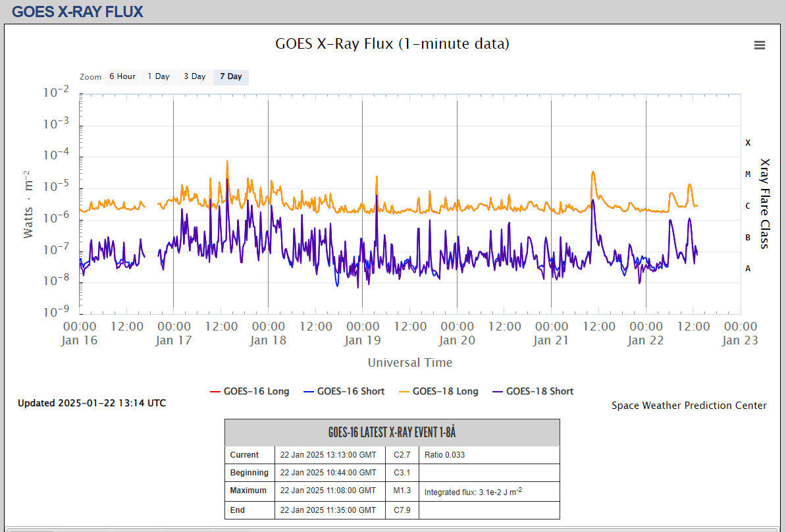The width and height of the screenshot is (786, 532).
Task: Switch zoom to 3 Day
Action: pos(194,76)
